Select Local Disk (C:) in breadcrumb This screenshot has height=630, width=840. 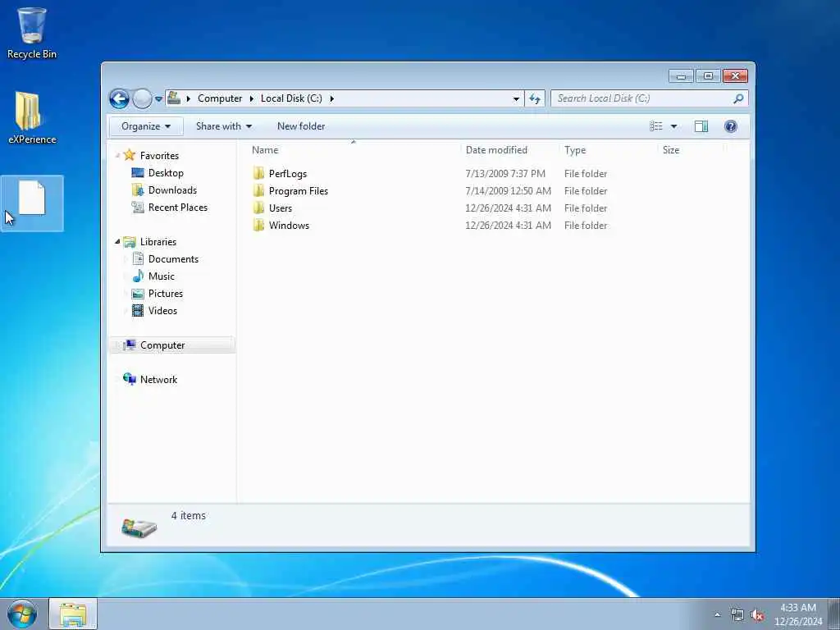pos(291,98)
